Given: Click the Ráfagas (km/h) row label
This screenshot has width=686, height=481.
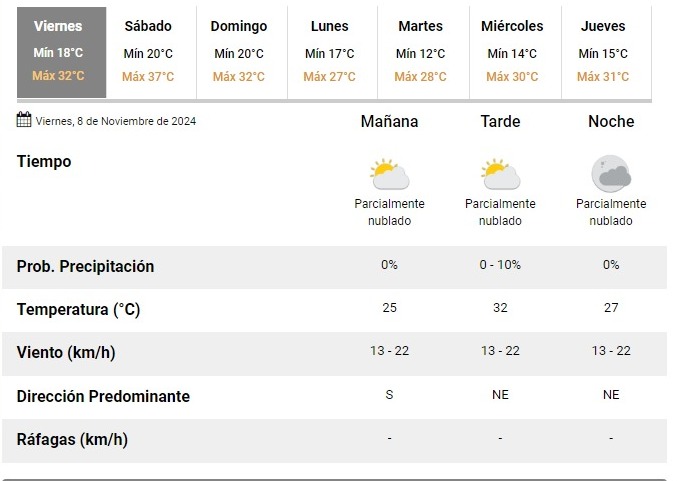Looking at the screenshot, I should pos(72,439).
